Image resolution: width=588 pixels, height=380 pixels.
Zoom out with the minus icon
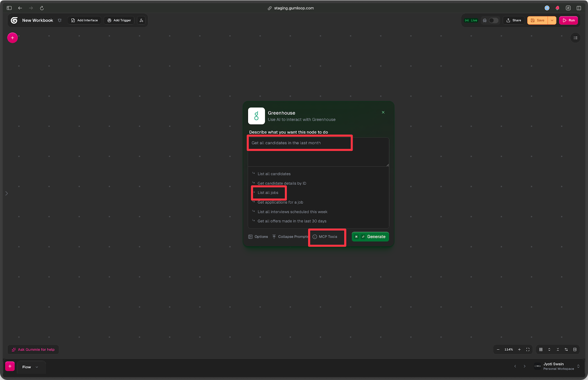(x=498, y=350)
